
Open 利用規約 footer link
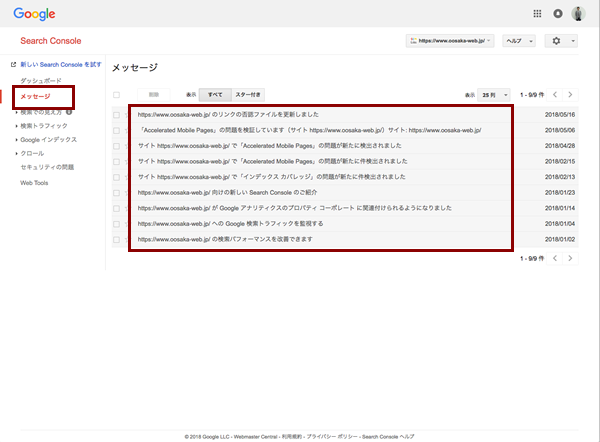tap(292, 437)
